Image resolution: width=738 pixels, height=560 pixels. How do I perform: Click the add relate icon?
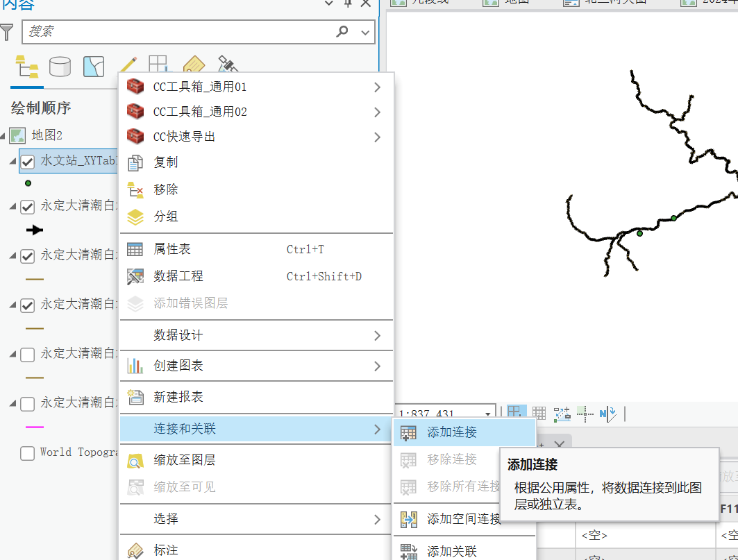point(408,552)
